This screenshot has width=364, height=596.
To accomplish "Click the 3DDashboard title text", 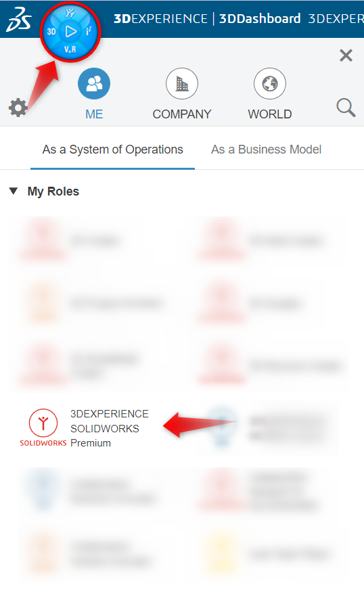I will [x=260, y=19].
